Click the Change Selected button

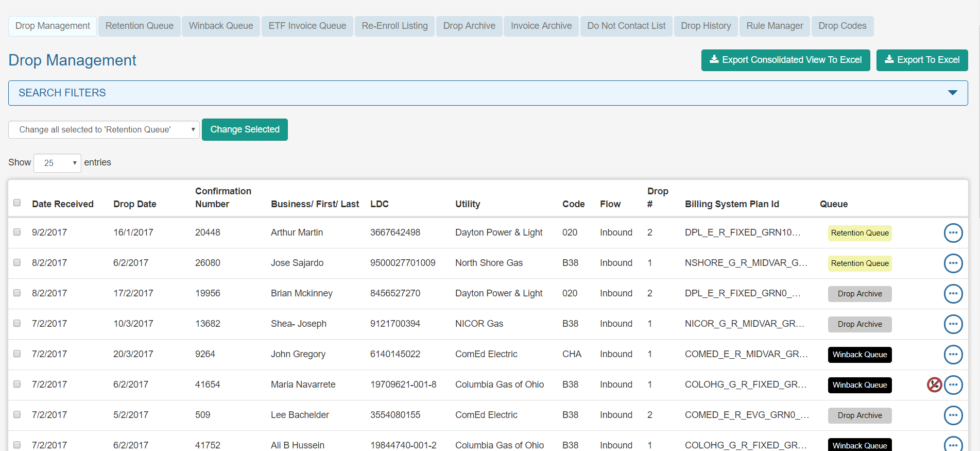pyautogui.click(x=245, y=129)
